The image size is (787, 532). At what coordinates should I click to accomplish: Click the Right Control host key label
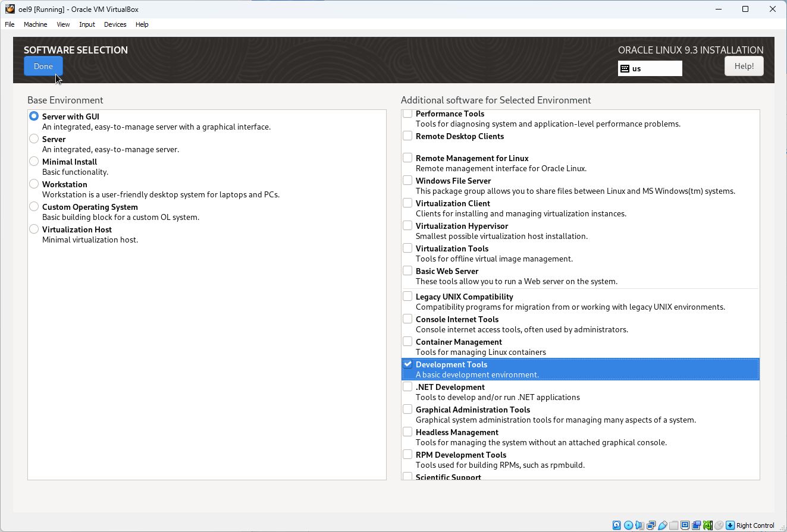(755, 525)
